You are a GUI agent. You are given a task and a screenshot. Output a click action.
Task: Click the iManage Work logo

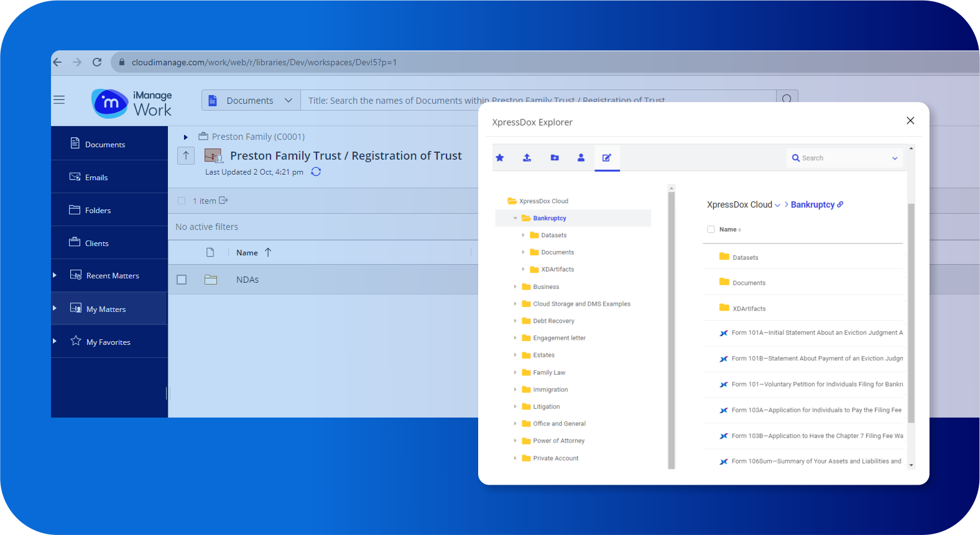(132, 103)
